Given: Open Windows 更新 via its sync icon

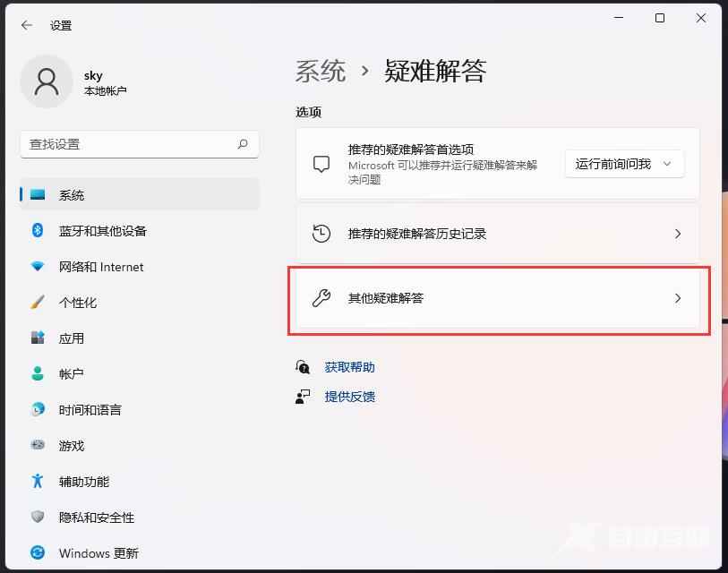Looking at the screenshot, I should pos(37,553).
